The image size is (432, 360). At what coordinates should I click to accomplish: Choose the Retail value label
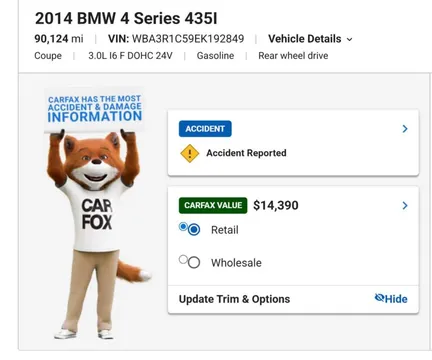(225, 230)
